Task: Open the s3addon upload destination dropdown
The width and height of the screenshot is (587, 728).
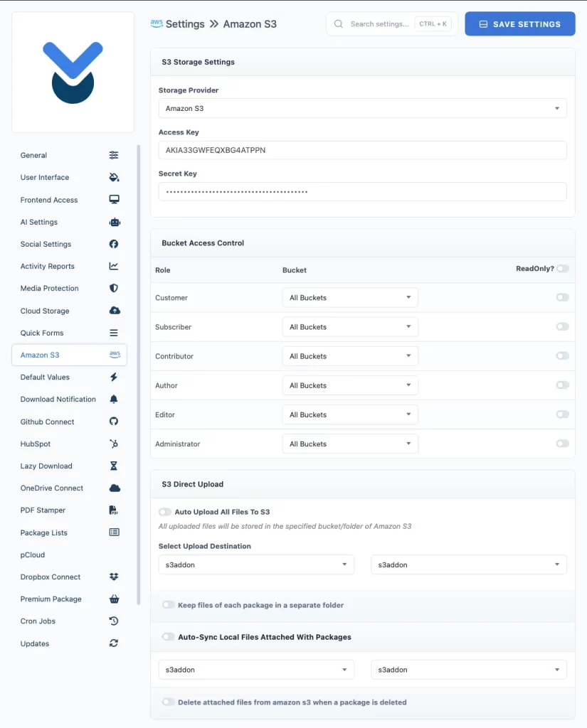Action: pos(256,564)
